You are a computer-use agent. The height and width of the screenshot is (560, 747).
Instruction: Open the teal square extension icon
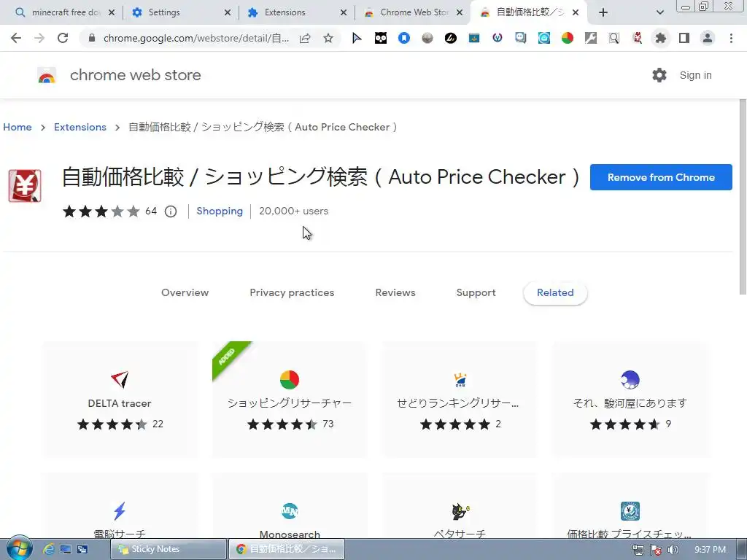click(544, 38)
